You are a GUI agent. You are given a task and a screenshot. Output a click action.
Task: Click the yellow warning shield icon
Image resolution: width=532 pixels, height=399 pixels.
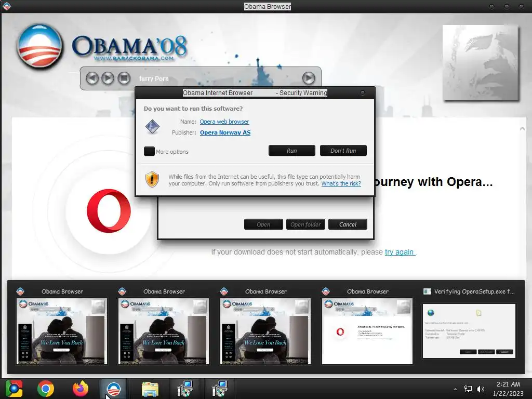tap(152, 179)
